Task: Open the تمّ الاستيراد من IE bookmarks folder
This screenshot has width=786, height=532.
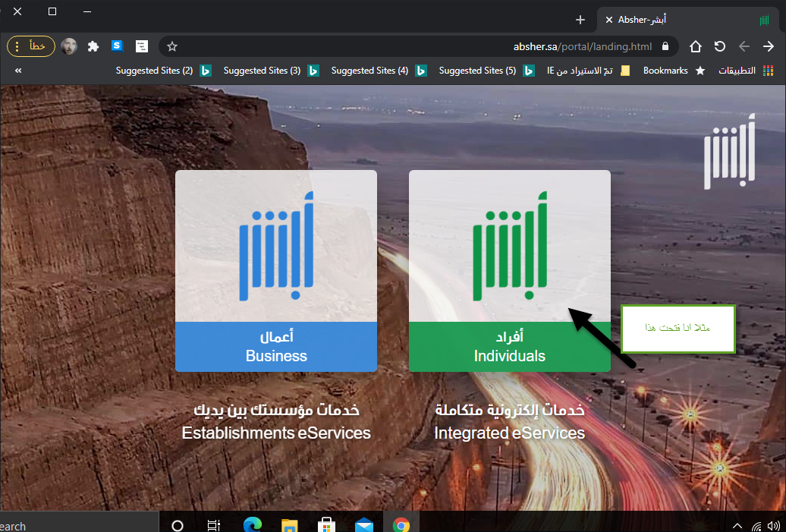Action: [x=589, y=71]
